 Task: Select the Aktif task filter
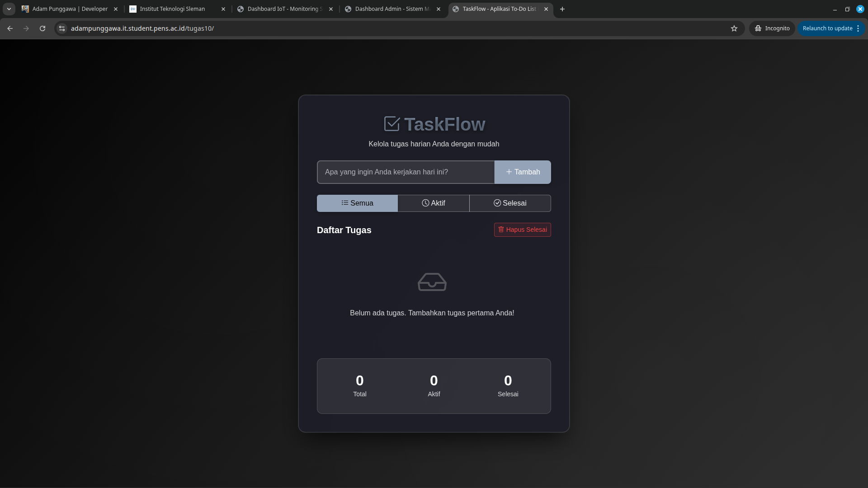click(434, 203)
